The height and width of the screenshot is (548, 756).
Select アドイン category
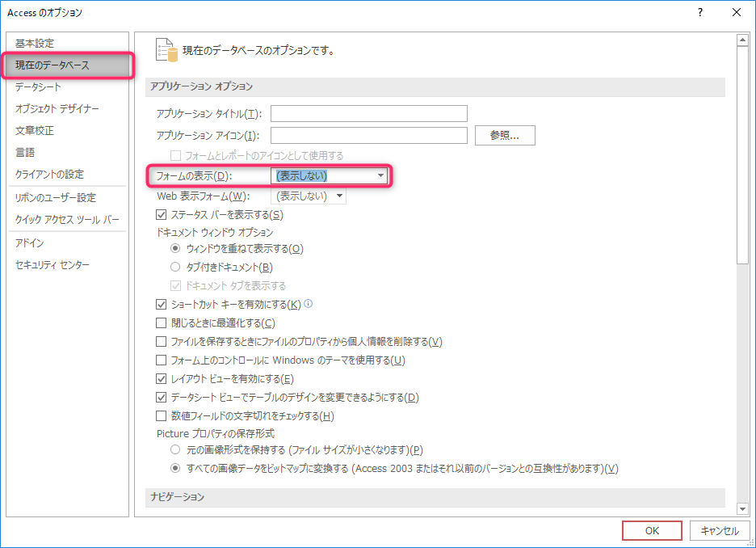click(68, 242)
